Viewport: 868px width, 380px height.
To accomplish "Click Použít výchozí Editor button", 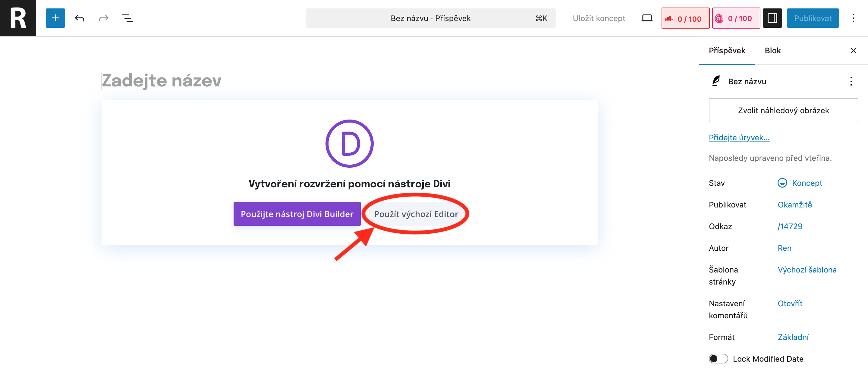I will point(416,214).
